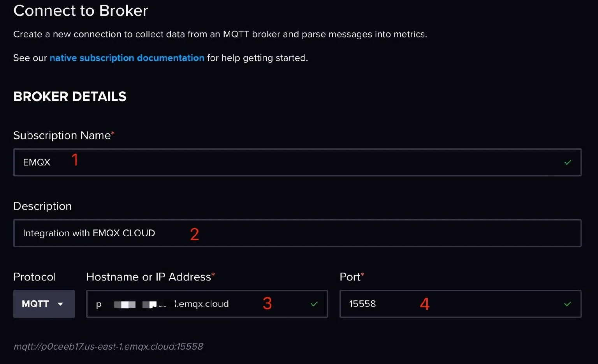Select the EMQX text in Subscription Name
Viewport: 598px width, 364px height.
[37, 162]
